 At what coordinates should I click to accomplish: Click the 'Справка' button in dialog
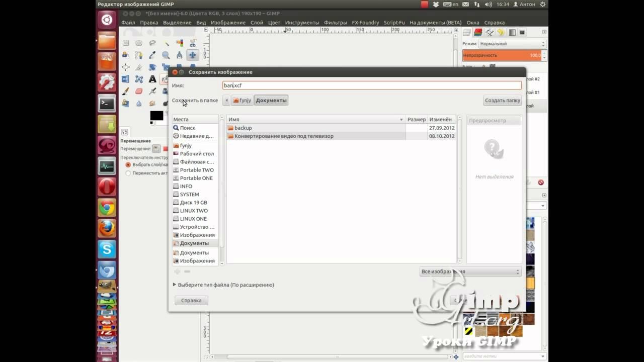pyautogui.click(x=191, y=300)
